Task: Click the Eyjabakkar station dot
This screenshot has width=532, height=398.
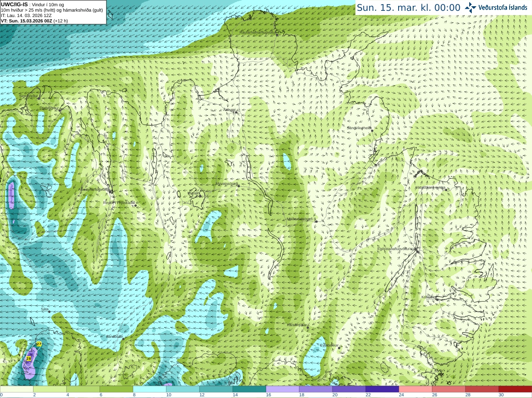Action: click(x=340, y=347)
